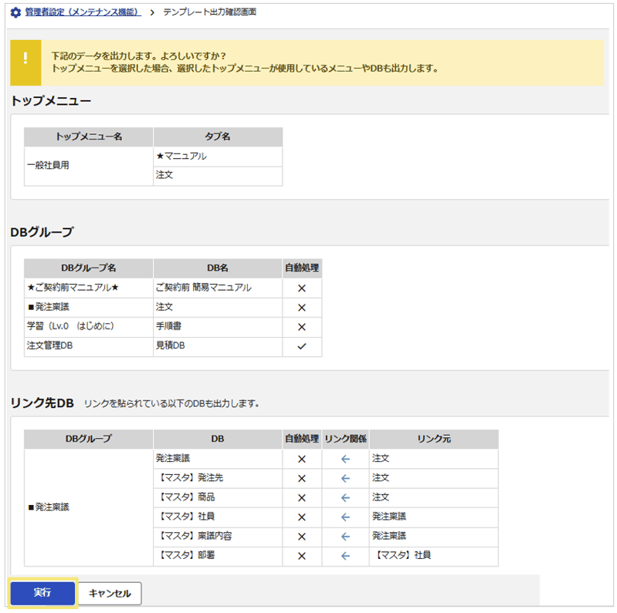The image size is (617, 613).
Task: Click the タブ名 column header
Action: pos(218,137)
